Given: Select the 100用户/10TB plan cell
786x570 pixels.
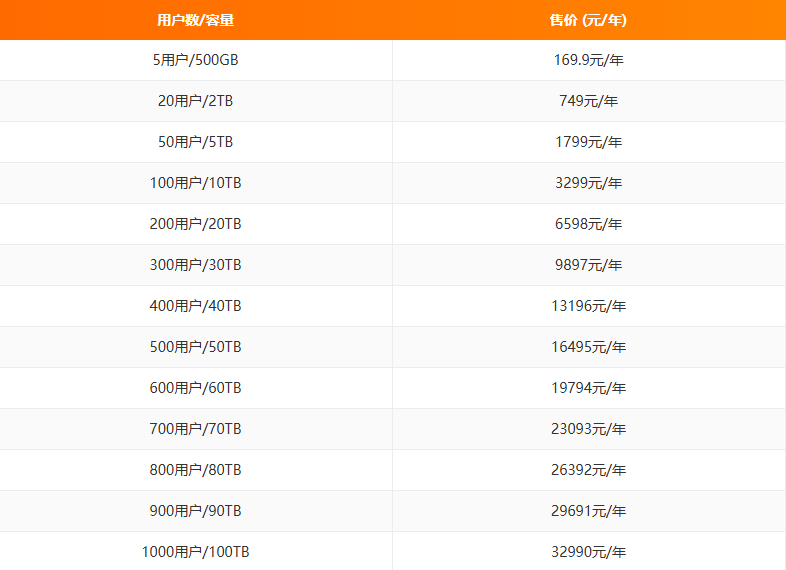Looking at the screenshot, I should (196, 183).
